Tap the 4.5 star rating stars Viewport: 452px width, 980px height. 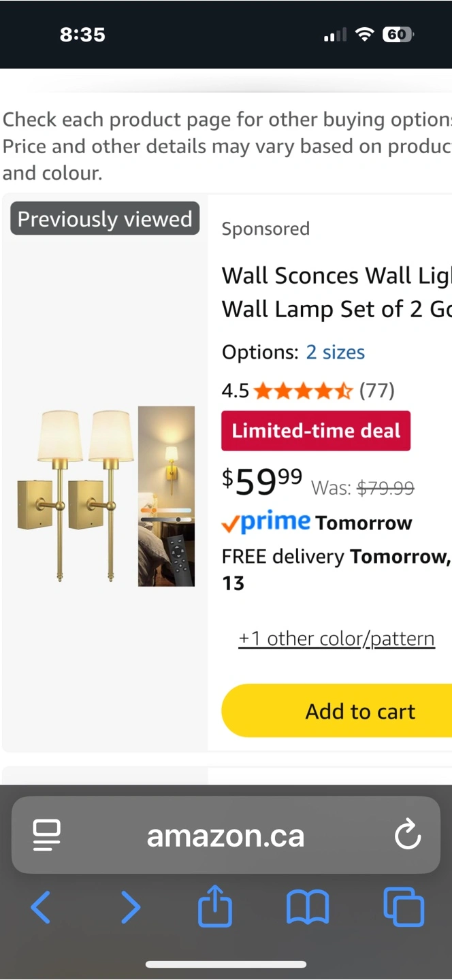[304, 391]
